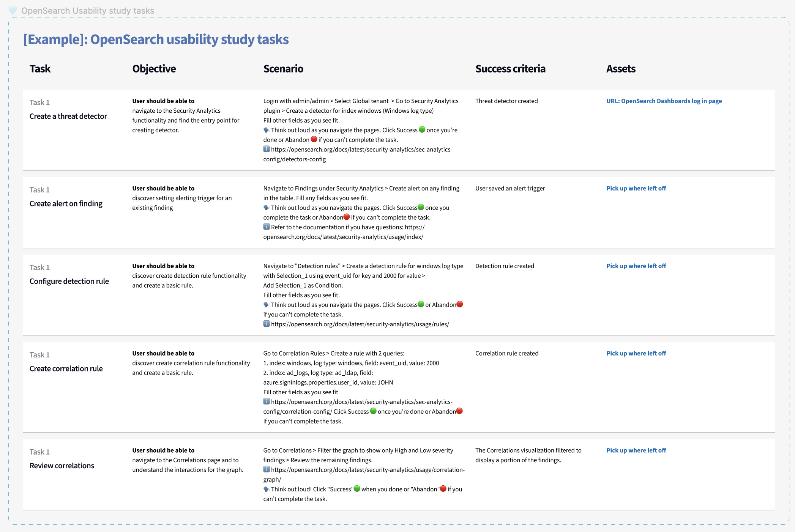795x532 pixels.
Task: Select the Create correlation rule task title
Action: 66,368
